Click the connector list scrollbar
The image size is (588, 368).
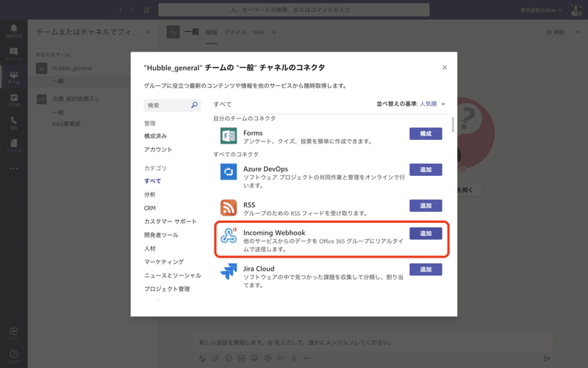point(453,125)
